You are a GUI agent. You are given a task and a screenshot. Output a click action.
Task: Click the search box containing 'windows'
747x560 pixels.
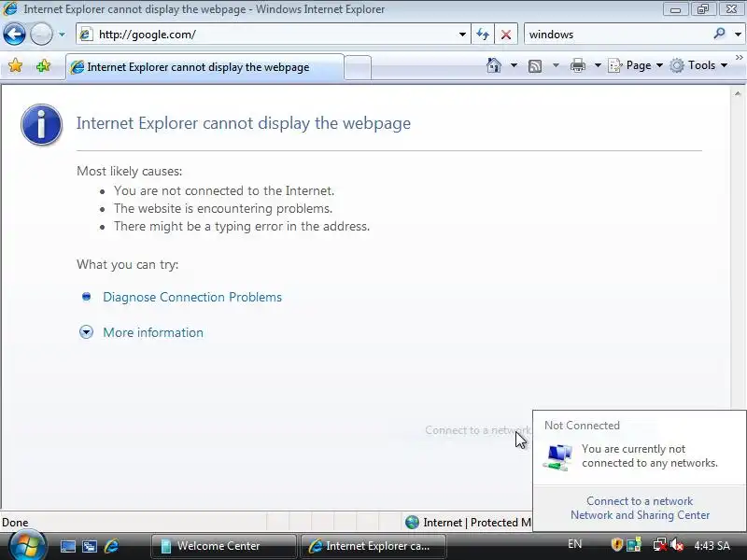point(617,35)
